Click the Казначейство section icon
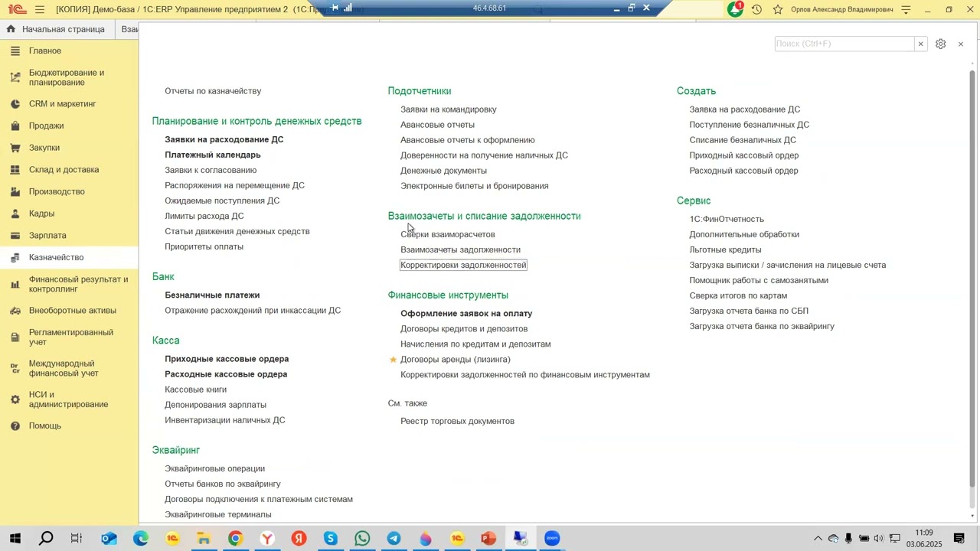This screenshot has height=551, width=980. (x=15, y=258)
